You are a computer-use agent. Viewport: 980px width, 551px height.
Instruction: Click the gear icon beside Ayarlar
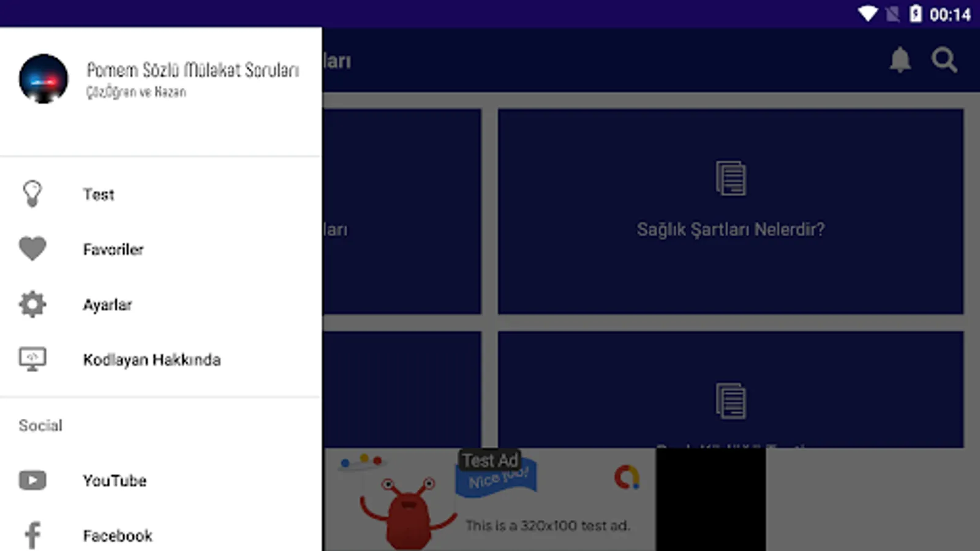point(32,304)
